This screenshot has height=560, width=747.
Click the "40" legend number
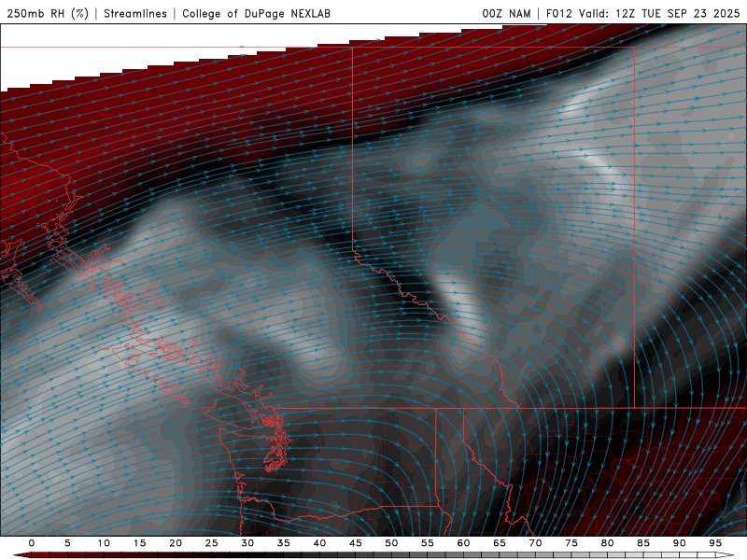(319, 543)
